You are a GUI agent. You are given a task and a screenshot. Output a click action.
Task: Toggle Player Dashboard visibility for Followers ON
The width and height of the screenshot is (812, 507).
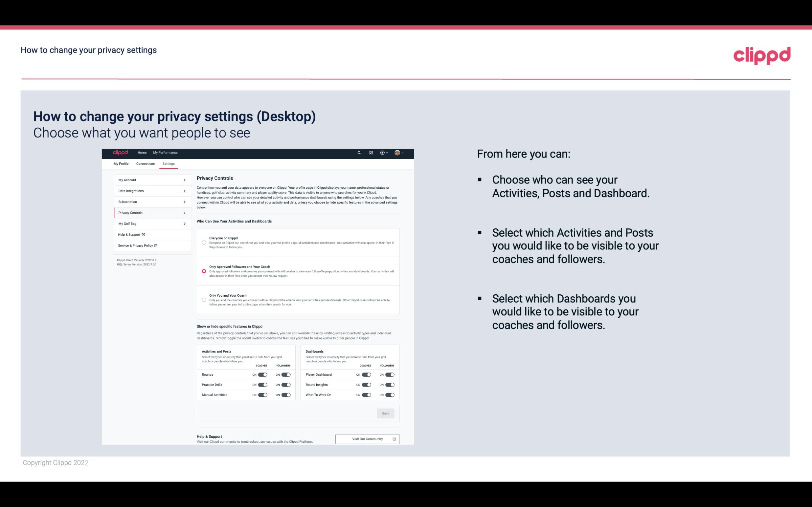[389, 374]
